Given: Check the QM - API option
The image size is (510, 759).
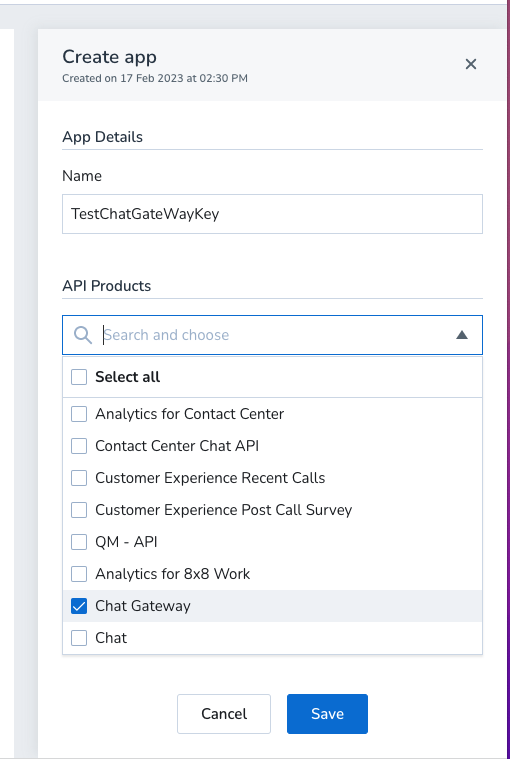Looking at the screenshot, I should pyautogui.click(x=79, y=542).
